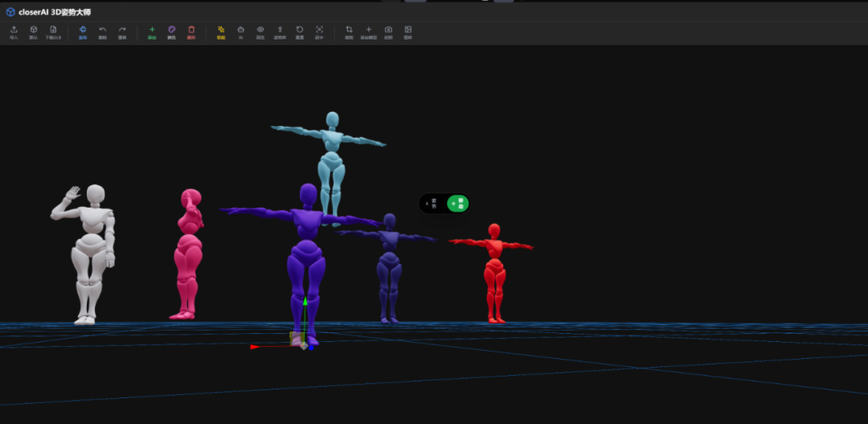Screen dimensions: 868x424
Task: Toggle the yellow Smart (智能) tool
Action: click(x=221, y=31)
